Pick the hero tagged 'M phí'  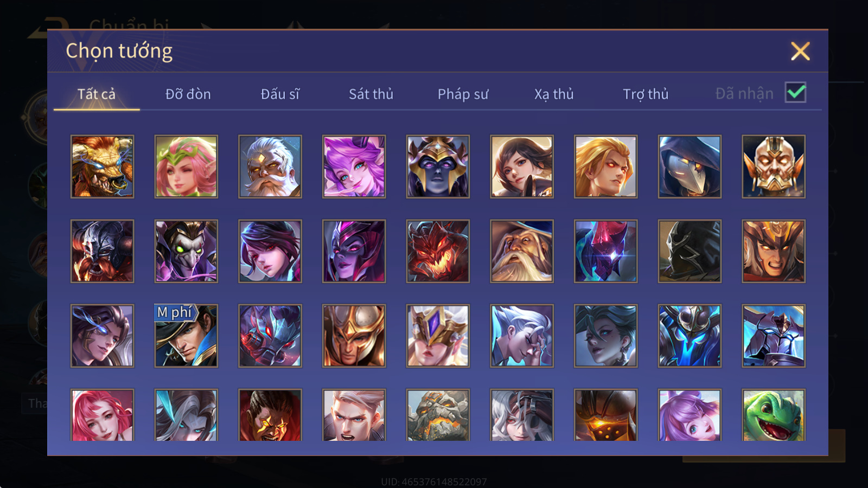186,336
